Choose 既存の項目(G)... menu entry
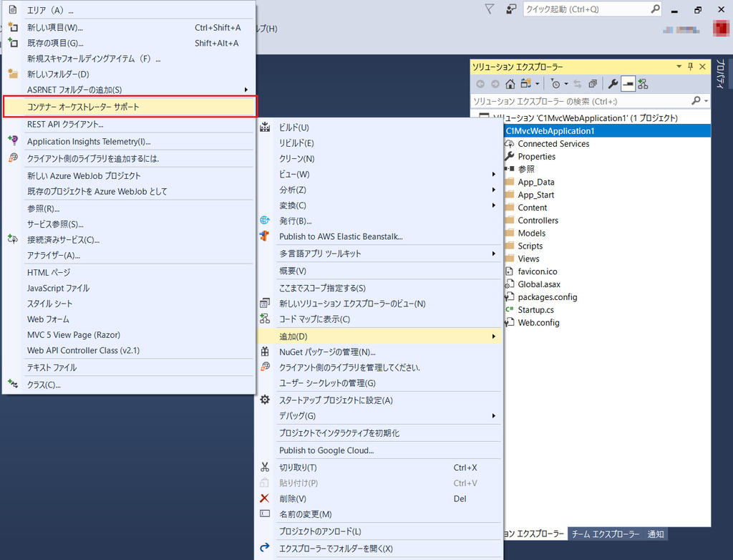This screenshot has height=560, width=733. pyautogui.click(x=130, y=43)
